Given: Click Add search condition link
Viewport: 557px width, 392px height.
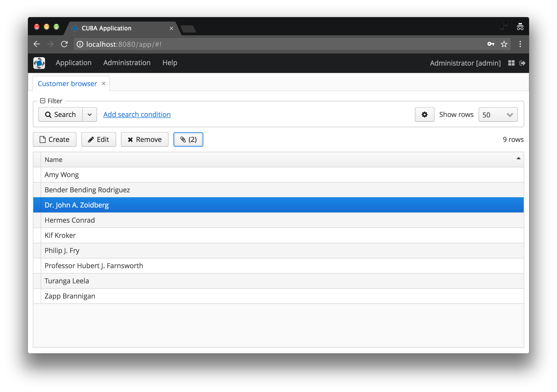Looking at the screenshot, I should pos(137,115).
